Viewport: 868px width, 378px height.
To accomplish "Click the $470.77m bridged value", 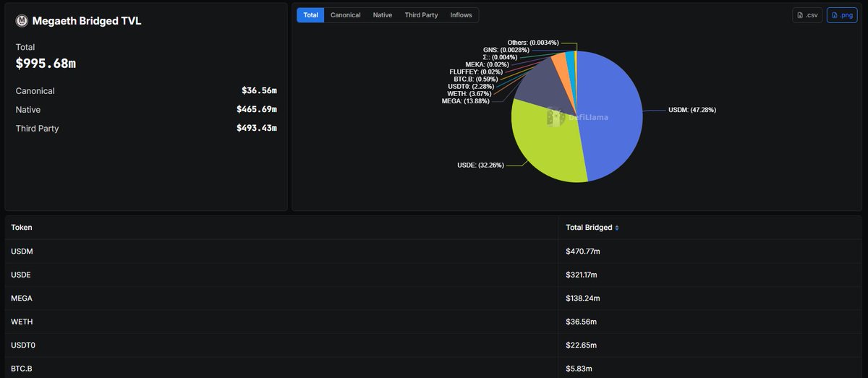I will [582, 252].
